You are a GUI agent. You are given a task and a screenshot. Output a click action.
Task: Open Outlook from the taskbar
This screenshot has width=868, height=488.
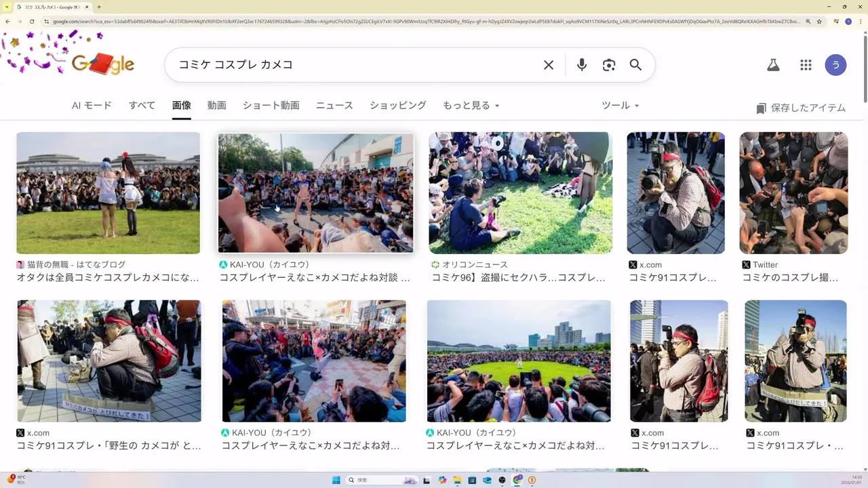[x=487, y=480]
